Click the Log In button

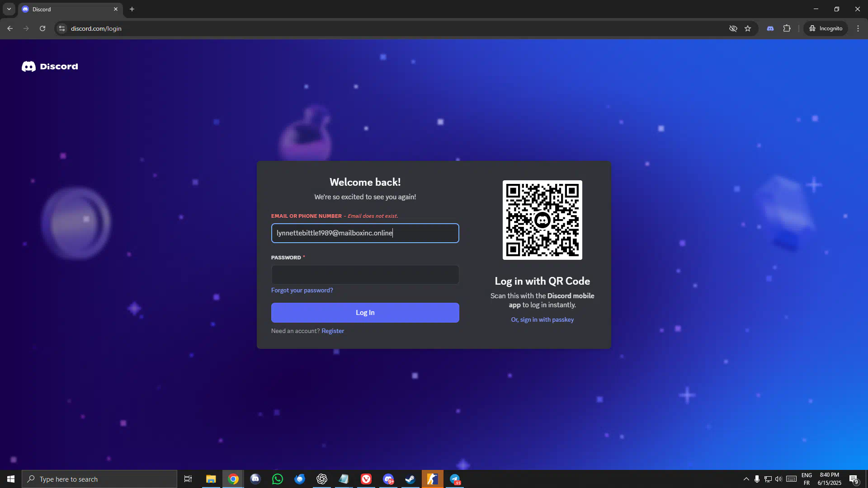[365, 313]
